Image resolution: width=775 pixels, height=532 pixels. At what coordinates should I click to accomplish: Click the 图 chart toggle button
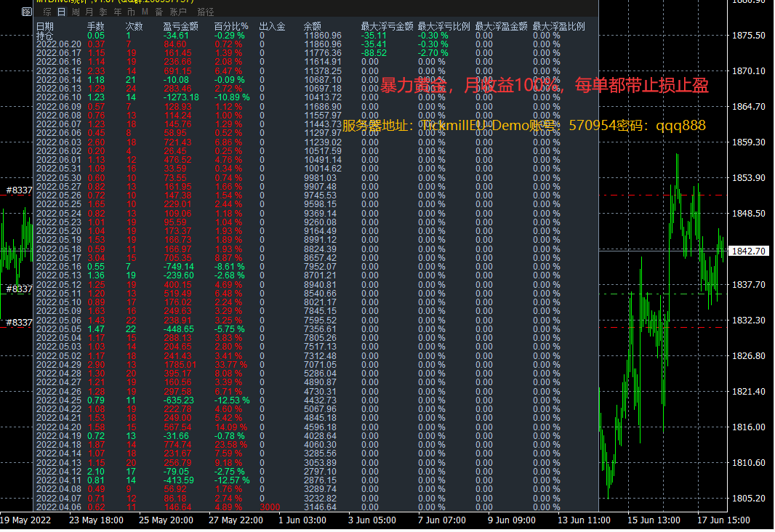point(27,12)
